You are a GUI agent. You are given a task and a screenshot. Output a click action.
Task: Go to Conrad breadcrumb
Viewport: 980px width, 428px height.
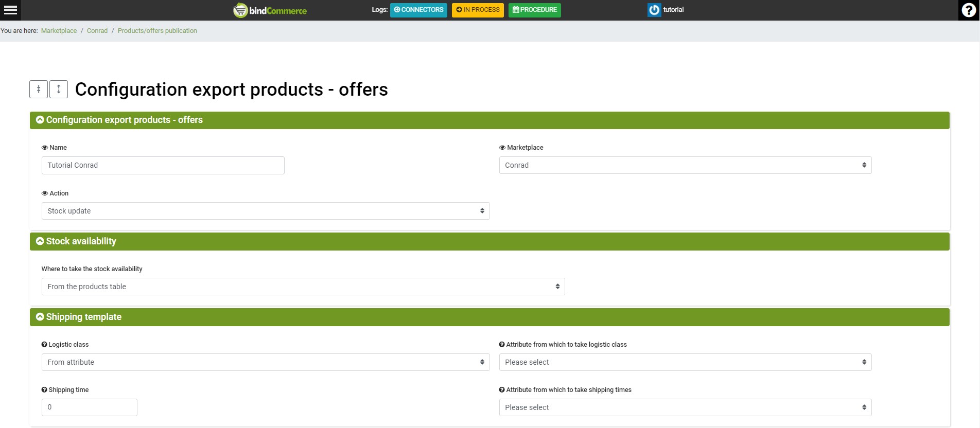click(97, 31)
